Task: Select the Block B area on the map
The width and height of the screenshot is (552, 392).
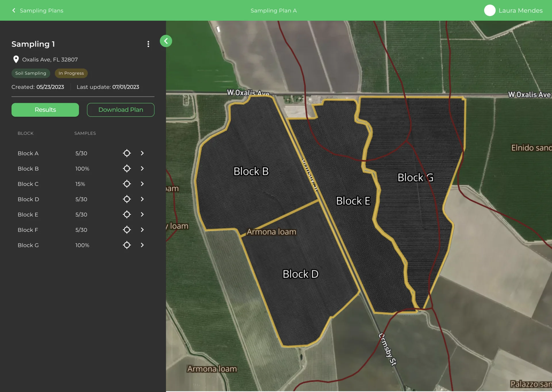Action: click(251, 171)
